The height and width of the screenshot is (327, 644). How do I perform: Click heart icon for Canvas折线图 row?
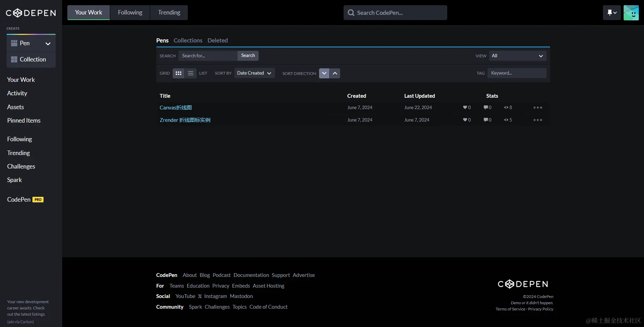[x=465, y=107]
